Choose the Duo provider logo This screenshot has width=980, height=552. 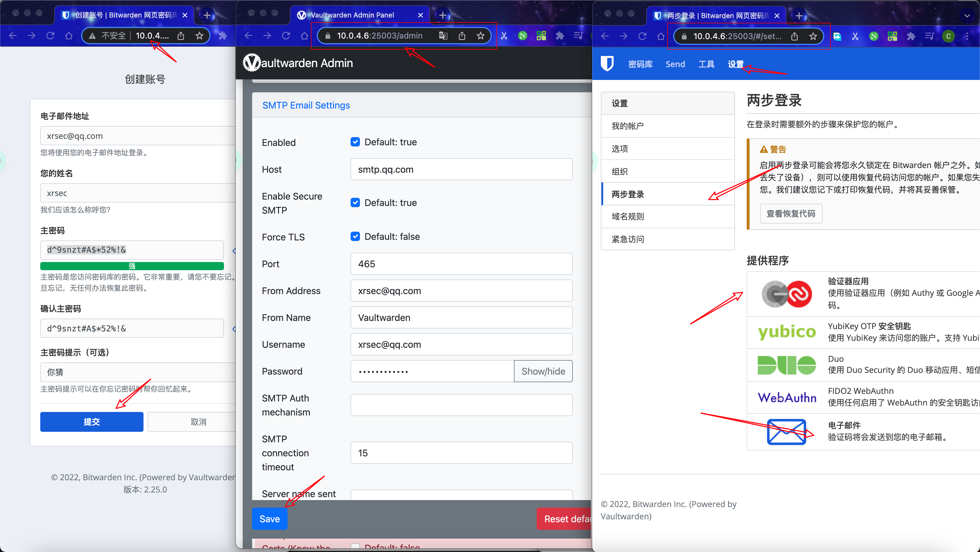click(786, 365)
